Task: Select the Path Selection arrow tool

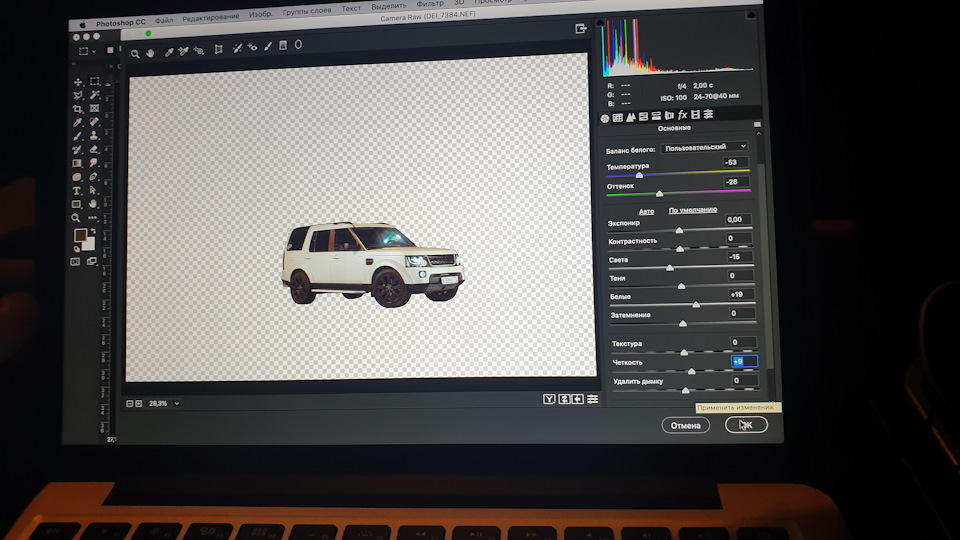Action: [x=94, y=190]
